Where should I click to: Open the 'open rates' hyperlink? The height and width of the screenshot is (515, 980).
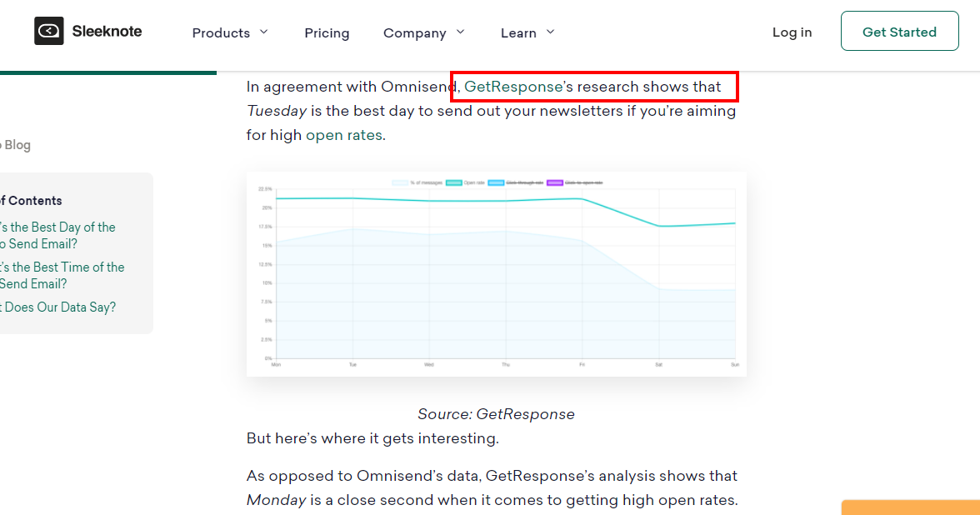tap(343, 135)
